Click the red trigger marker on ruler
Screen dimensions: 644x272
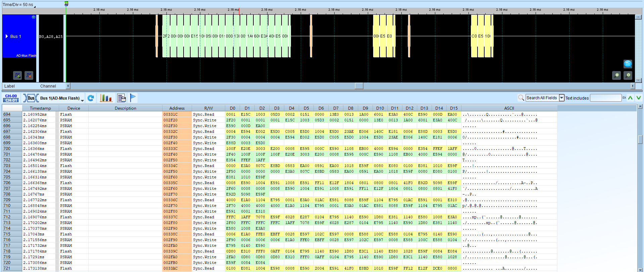pos(239,11)
